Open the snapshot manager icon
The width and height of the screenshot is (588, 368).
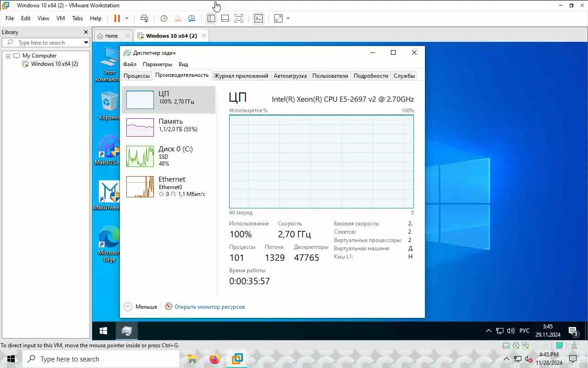point(192,18)
